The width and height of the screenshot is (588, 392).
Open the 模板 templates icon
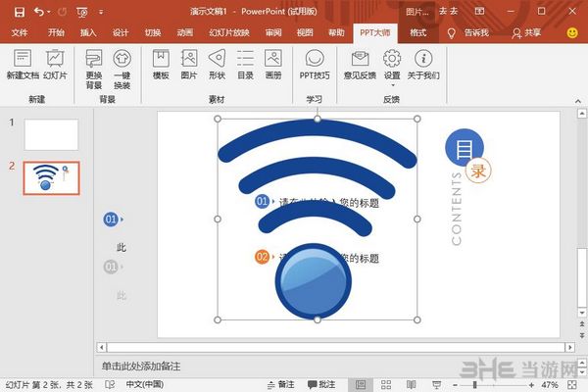click(x=162, y=62)
